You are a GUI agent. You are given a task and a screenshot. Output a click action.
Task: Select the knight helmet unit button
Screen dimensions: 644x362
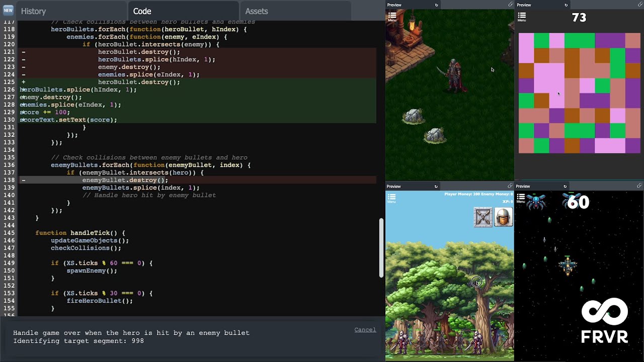pos(503,217)
